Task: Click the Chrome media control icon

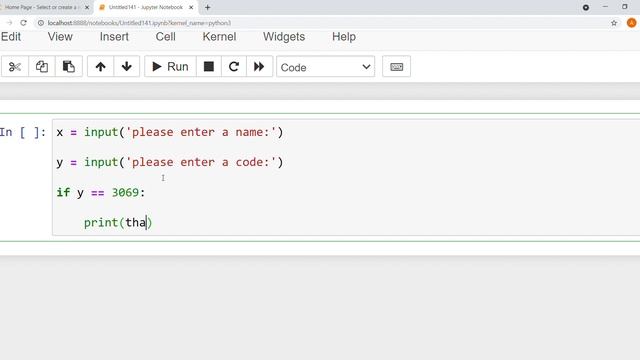Action: tap(586, 7)
